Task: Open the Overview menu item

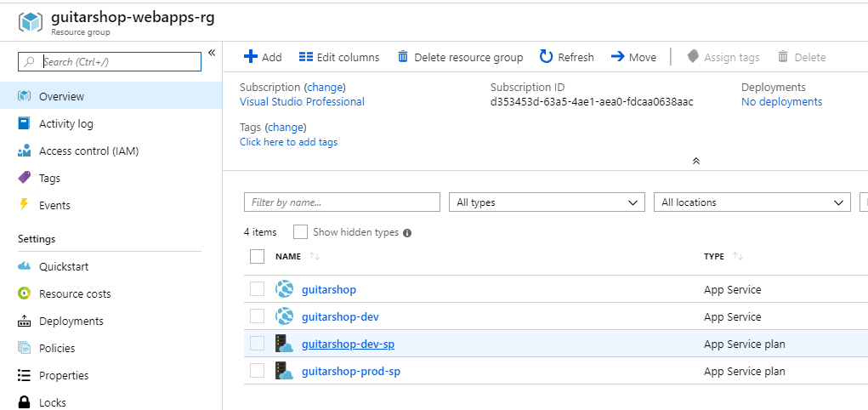Action: coord(111,96)
